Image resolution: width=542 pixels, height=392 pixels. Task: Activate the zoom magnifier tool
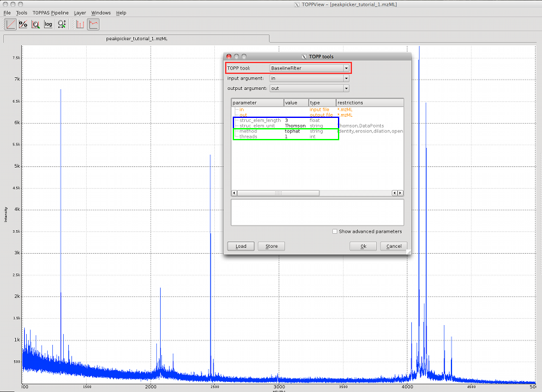pos(36,24)
